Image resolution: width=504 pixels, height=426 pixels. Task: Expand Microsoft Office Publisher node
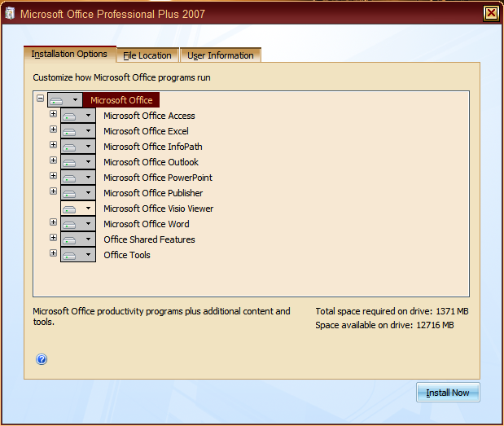(54, 191)
